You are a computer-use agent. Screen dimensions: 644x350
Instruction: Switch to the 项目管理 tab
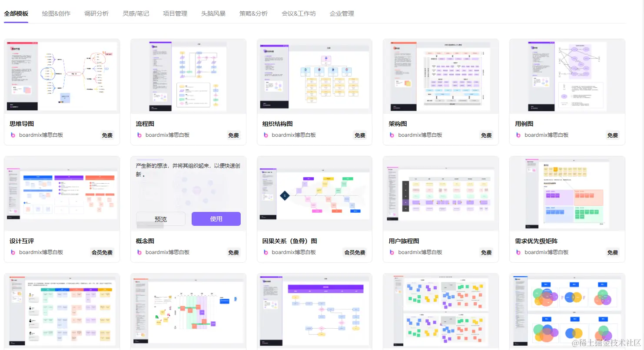tap(175, 13)
